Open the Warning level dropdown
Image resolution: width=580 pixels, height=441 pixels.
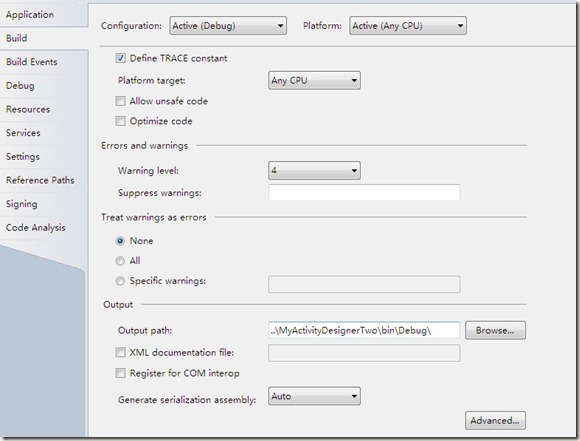tap(314, 171)
